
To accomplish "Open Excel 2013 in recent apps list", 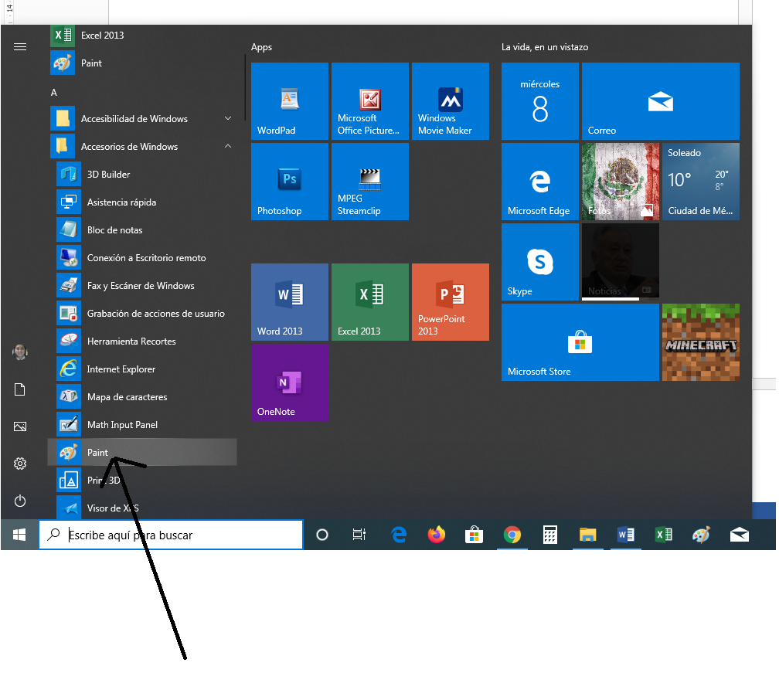I will click(142, 36).
